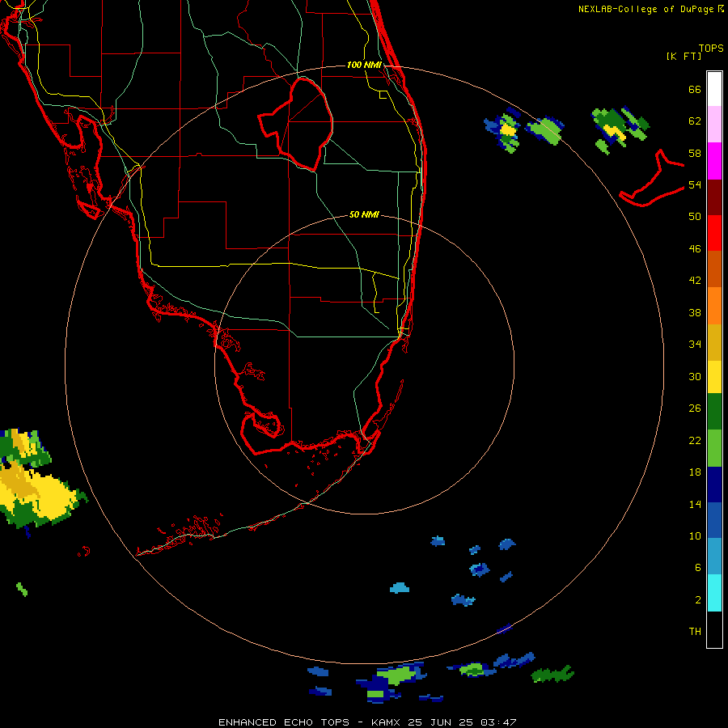Click the large yellow echo cell southwest of Florida
The image size is (728, 728).
[x=44, y=494]
